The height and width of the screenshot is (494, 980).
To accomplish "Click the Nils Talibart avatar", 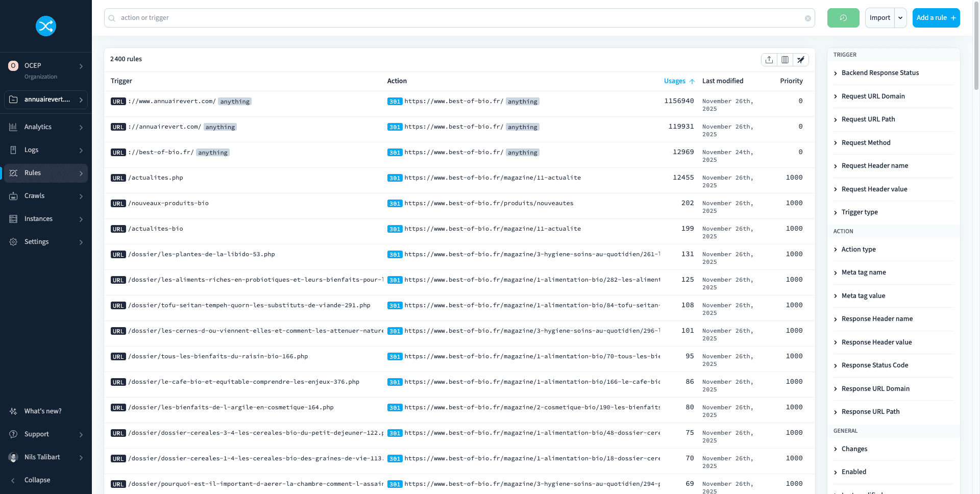I will [x=13, y=457].
